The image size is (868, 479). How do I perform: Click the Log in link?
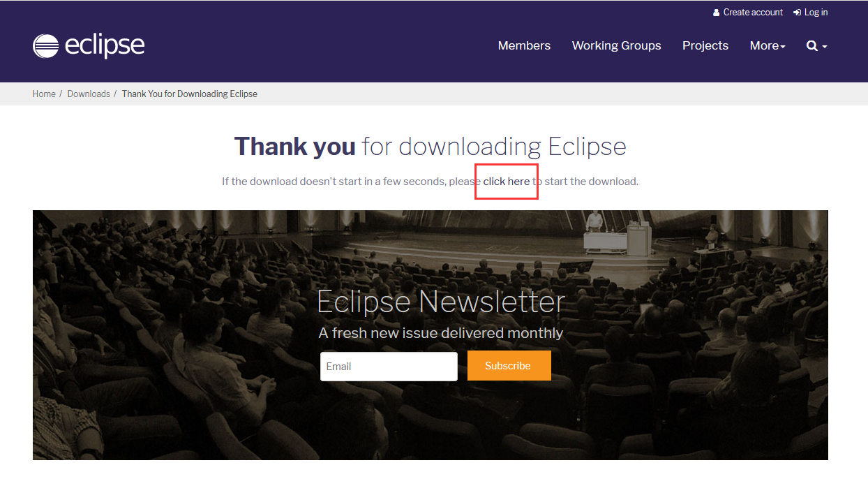coord(811,13)
